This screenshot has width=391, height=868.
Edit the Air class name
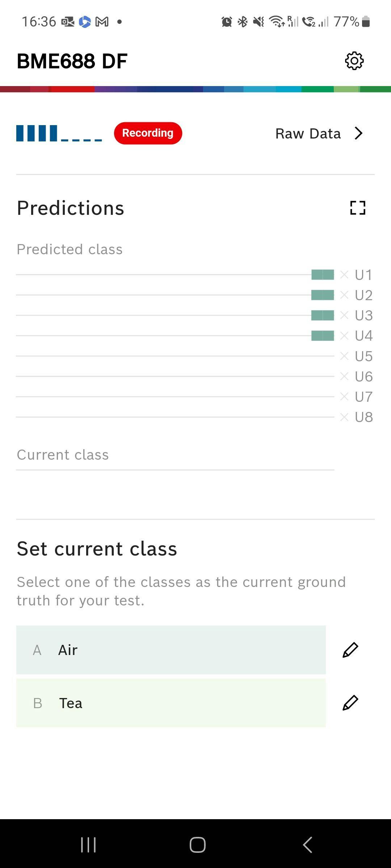pos(350,650)
